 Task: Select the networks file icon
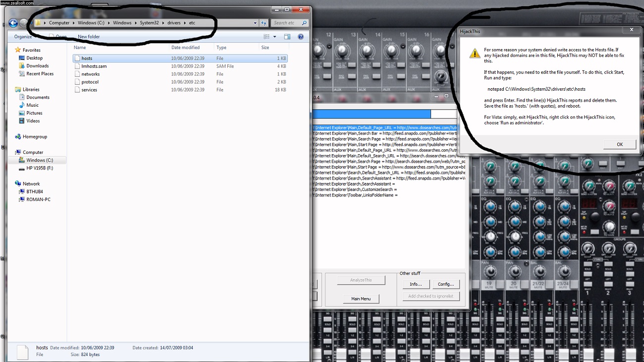point(77,74)
